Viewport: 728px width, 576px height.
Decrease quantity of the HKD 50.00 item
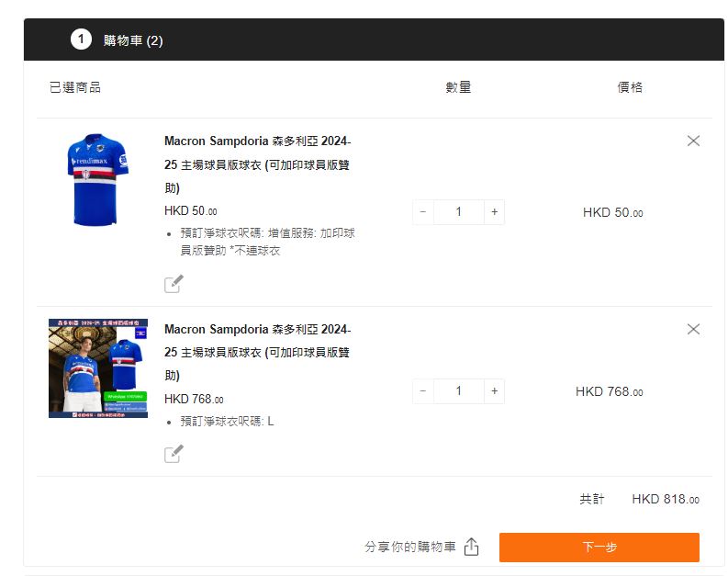click(x=423, y=212)
